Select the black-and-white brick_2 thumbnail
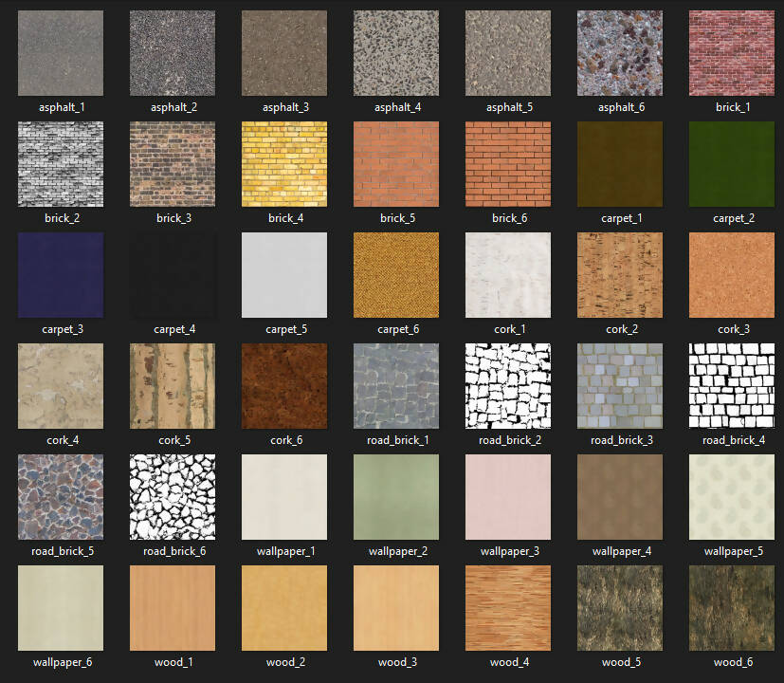Screen dimensions: 784x683 pos(61,164)
